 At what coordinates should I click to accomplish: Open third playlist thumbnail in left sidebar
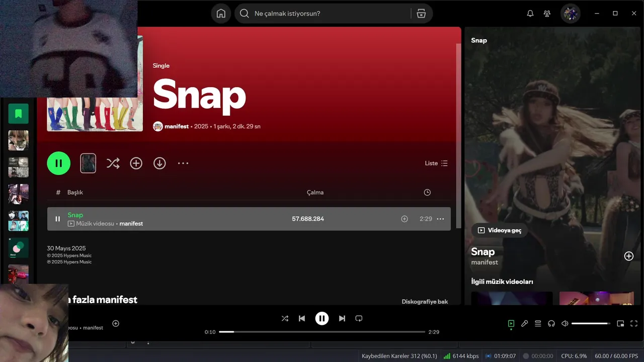19,194
